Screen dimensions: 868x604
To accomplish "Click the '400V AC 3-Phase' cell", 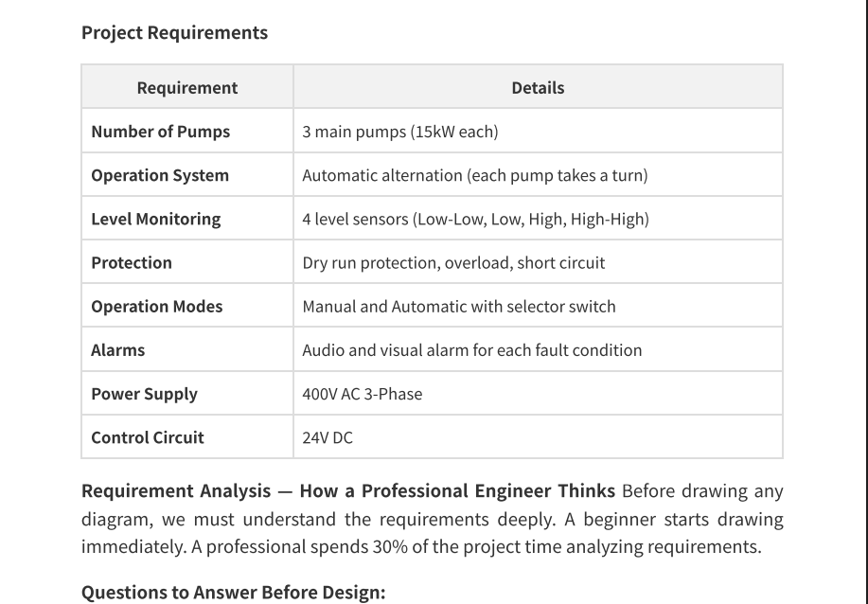I will pos(538,394).
